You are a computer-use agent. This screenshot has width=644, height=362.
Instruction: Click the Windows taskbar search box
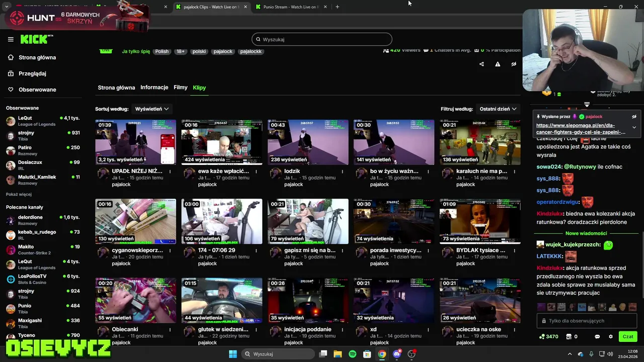[x=278, y=354]
